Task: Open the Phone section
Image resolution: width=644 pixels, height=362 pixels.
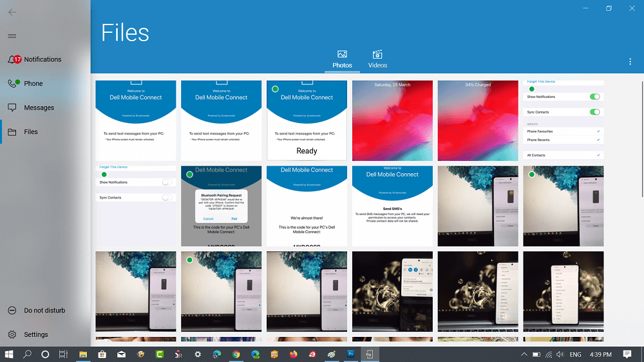Action: point(45,83)
